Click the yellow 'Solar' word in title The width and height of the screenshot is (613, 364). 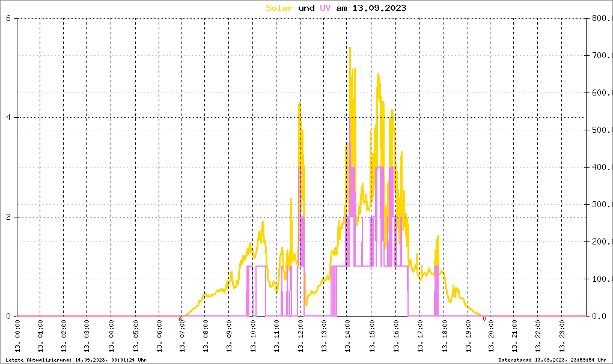coord(279,8)
